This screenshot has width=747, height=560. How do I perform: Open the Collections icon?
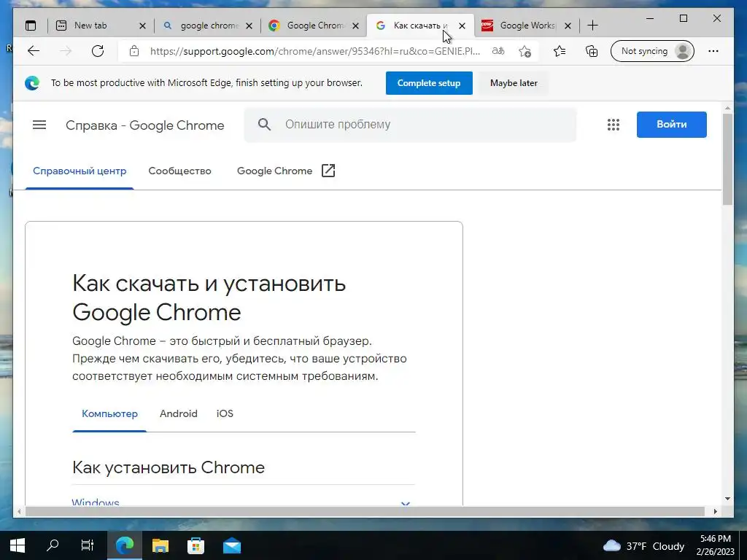click(591, 51)
